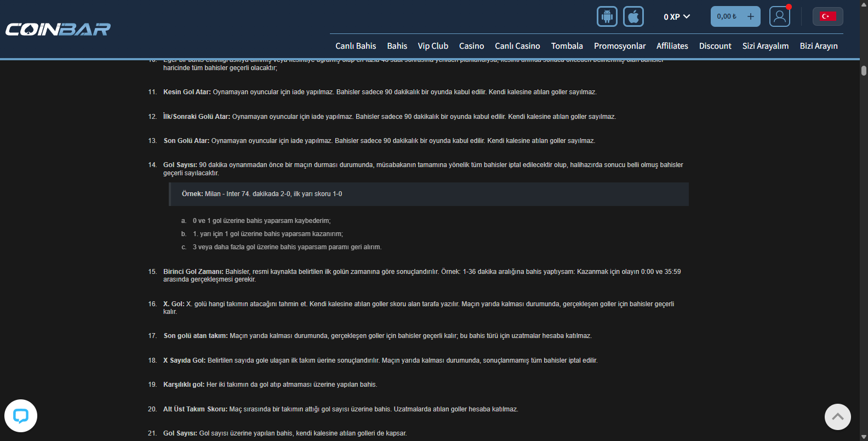This screenshot has height=441, width=868.
Task: Add funds with the plus balance button
Action: [751, 16]
